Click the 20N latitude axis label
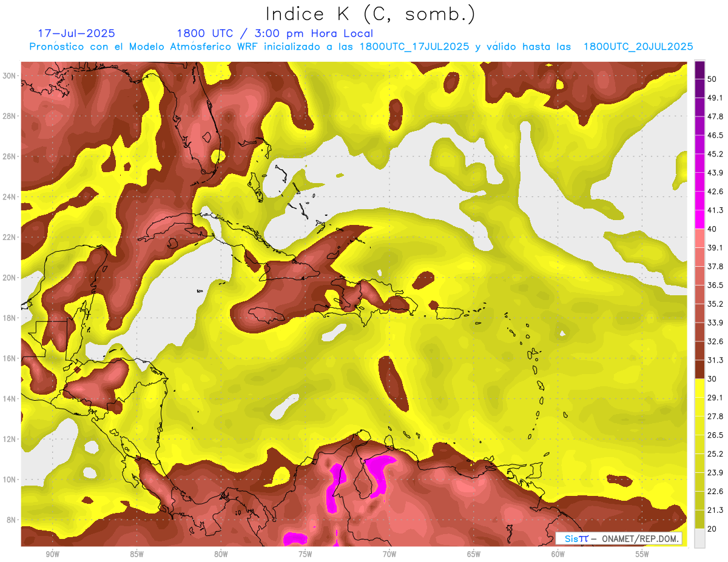The image size is (728, 562). (10, 278)
